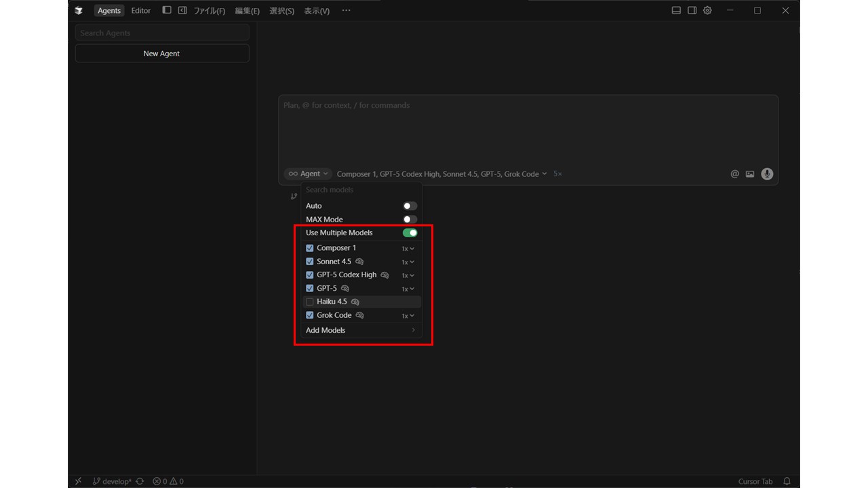
Task: Click the @ add context icon
Action: coord(734,174)
